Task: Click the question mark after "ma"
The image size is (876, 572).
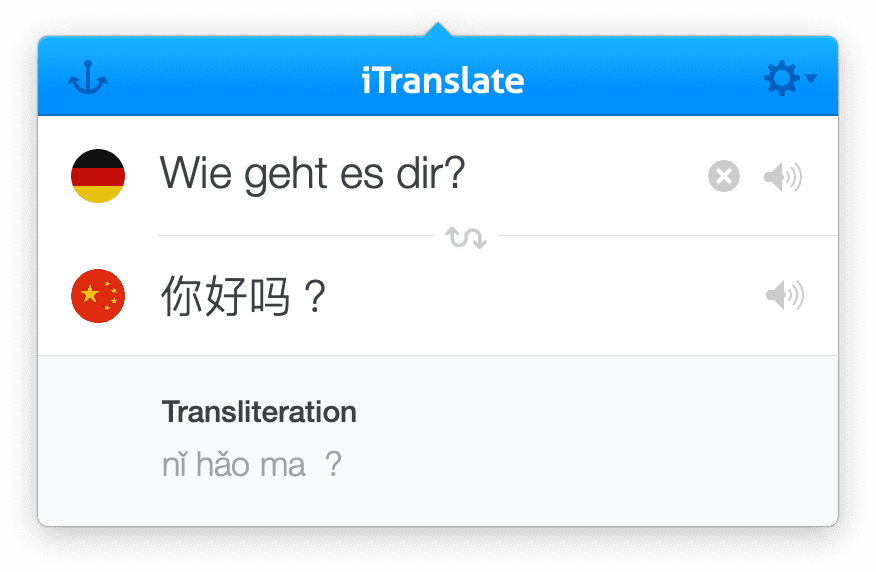Action: (x=334, y=465)
